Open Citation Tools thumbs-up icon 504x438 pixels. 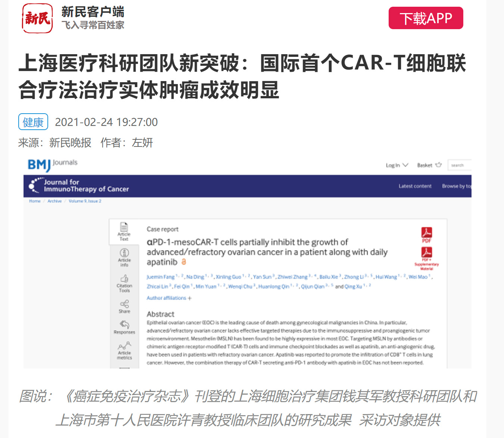click(x=124, y=279)
